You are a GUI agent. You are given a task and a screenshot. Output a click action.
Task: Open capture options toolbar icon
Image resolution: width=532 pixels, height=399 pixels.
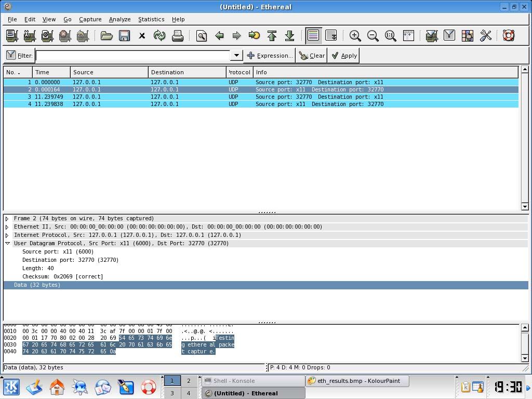tap(30, 36)
